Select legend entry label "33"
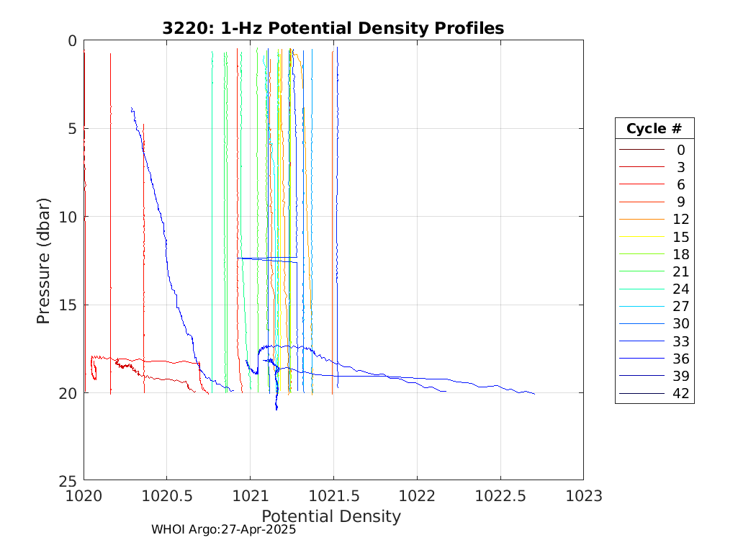Viewport: 756px width, 540px height. tap(681, 341)
